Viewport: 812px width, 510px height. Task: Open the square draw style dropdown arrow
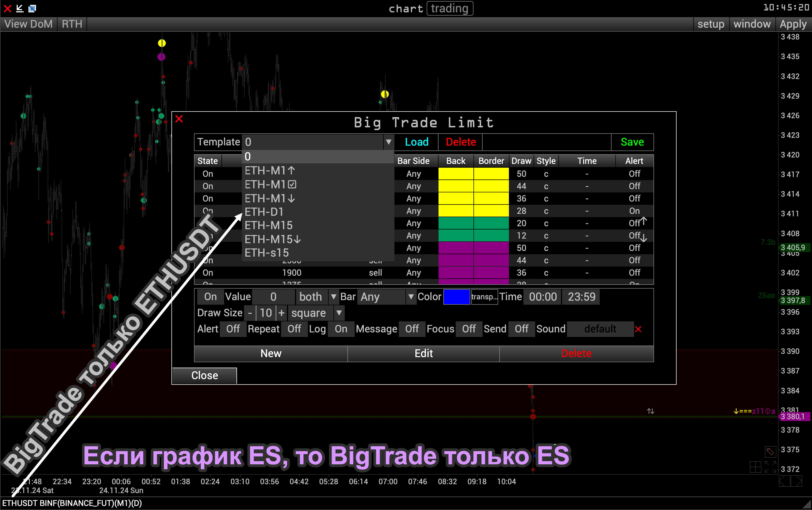[x=339, y=313]
